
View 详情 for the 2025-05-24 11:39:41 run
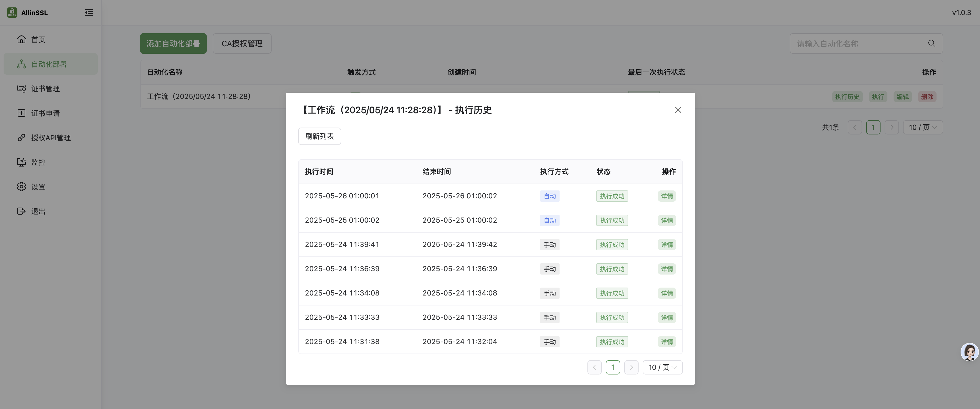(x=666, y=245)
